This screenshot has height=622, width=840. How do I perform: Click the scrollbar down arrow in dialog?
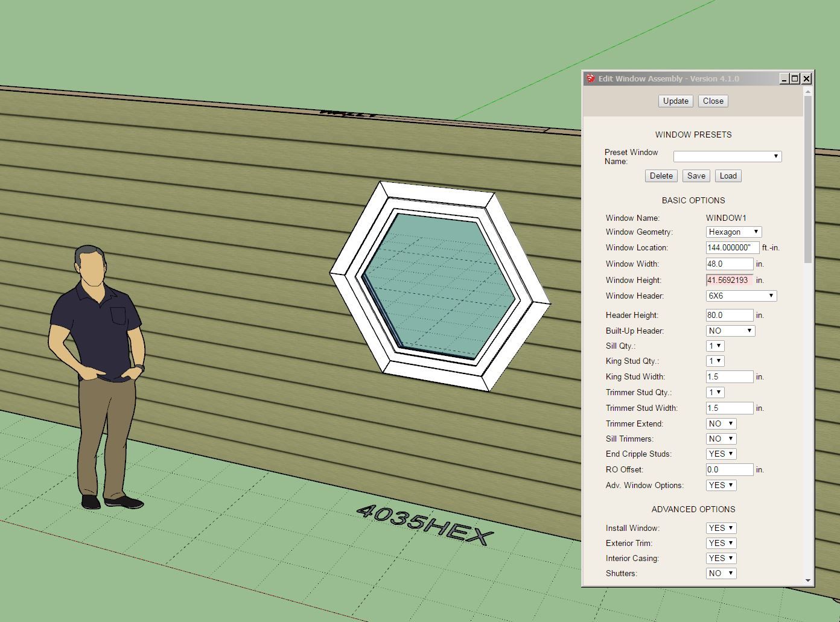click(x=808, y=580)
